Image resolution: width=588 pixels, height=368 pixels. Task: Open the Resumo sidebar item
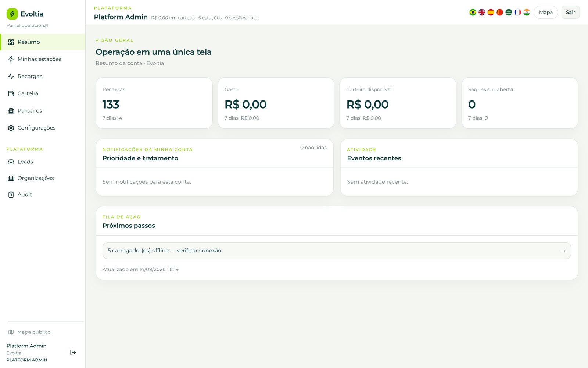[x=43, y=42]
